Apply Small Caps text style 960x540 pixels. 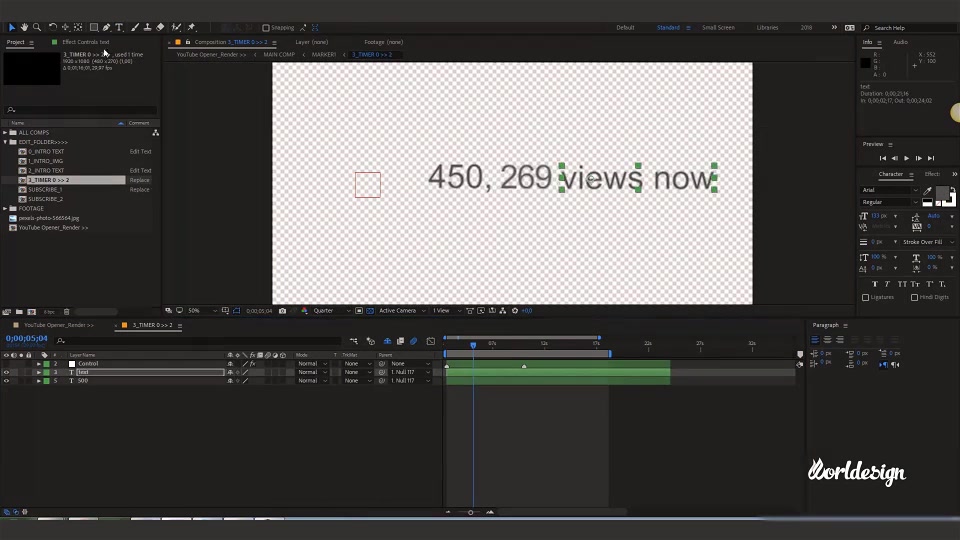tap(915, 284)
